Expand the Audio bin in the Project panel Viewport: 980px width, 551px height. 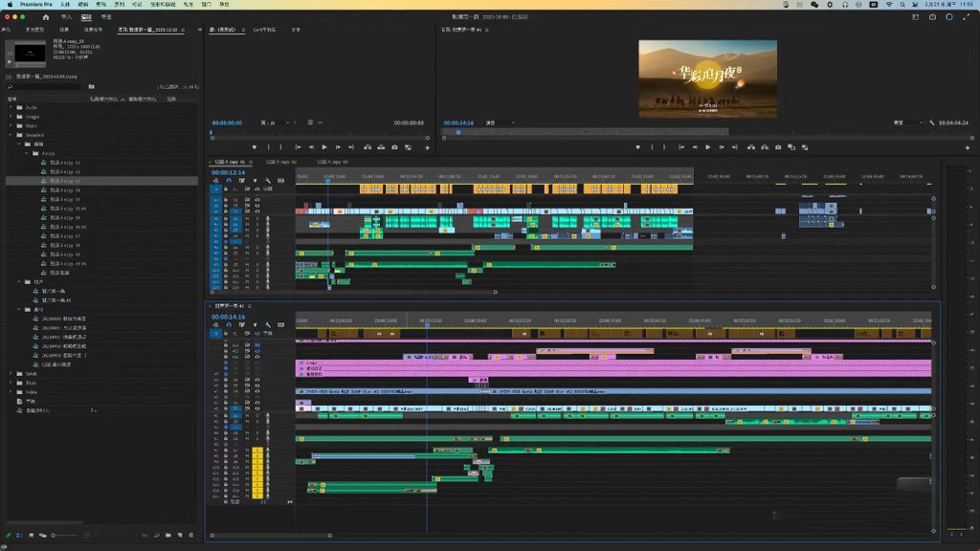tap(9, 108)
